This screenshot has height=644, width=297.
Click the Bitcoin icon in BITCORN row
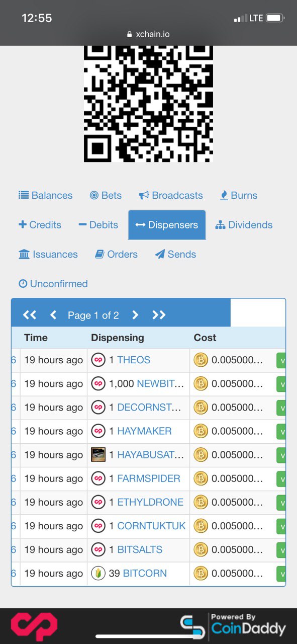[201, 573]
